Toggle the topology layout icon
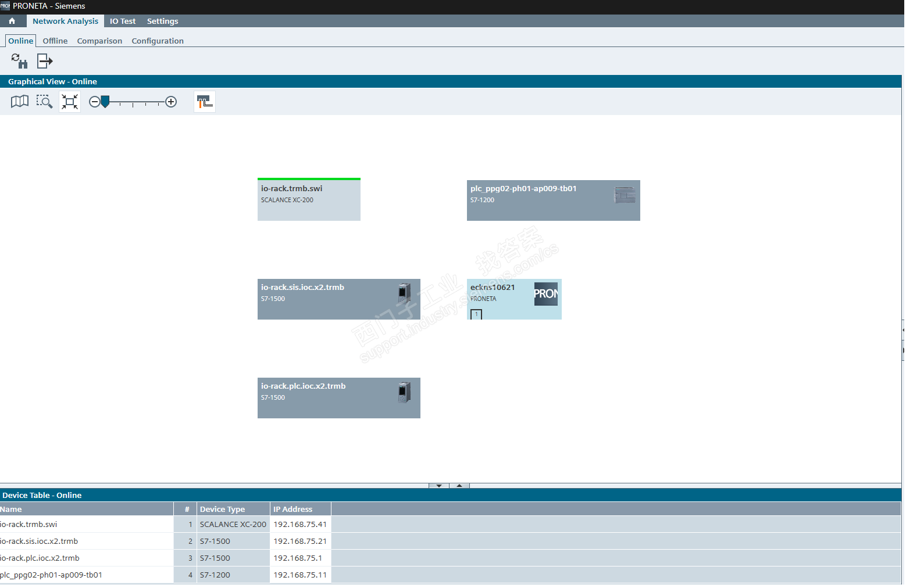This screenshot has width=906, height=588. pyautogui.click(x=205, y=102)
